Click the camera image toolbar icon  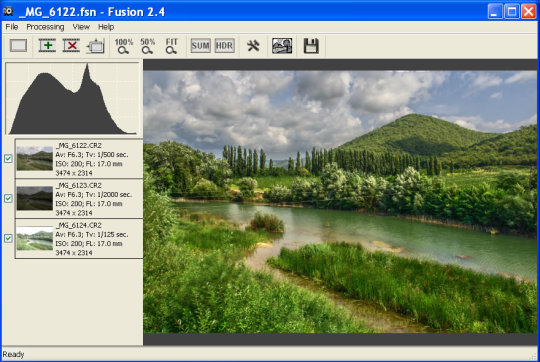[x=95, y=46]
